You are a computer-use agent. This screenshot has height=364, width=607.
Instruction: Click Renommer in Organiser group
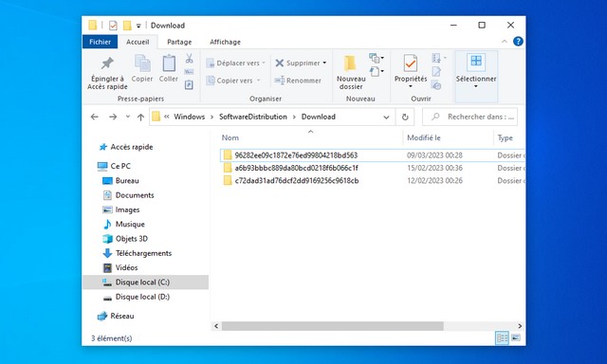(x=298, y=81)
